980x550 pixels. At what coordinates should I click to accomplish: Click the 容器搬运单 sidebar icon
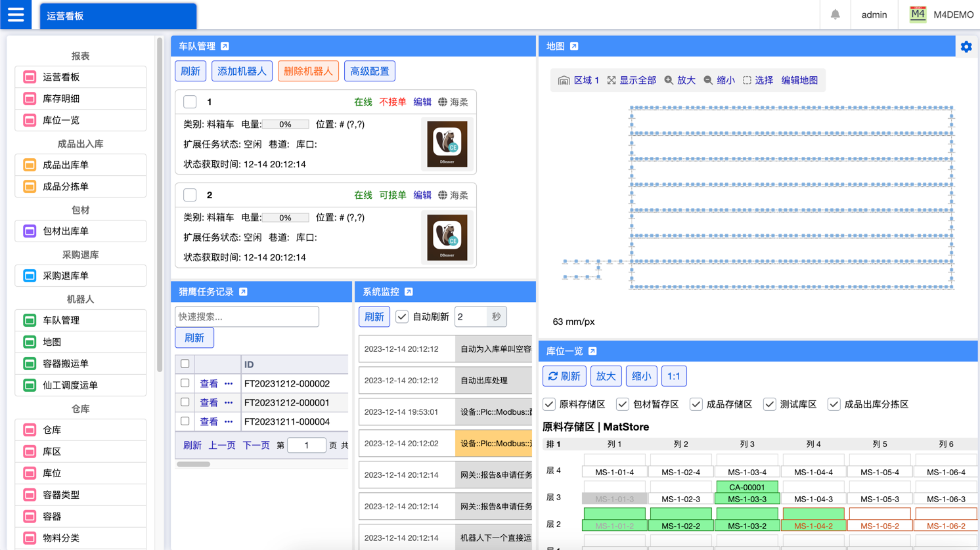30,364
